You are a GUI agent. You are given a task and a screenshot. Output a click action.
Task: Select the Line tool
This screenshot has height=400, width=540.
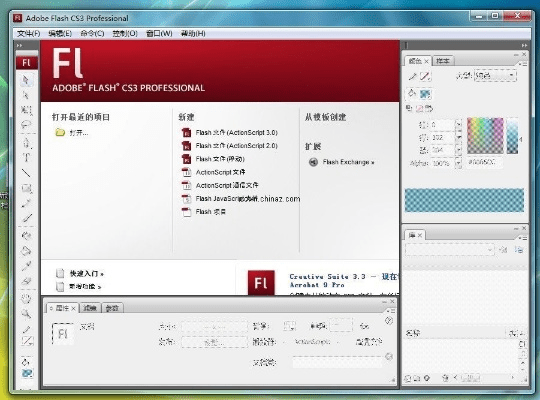[26, 173]
